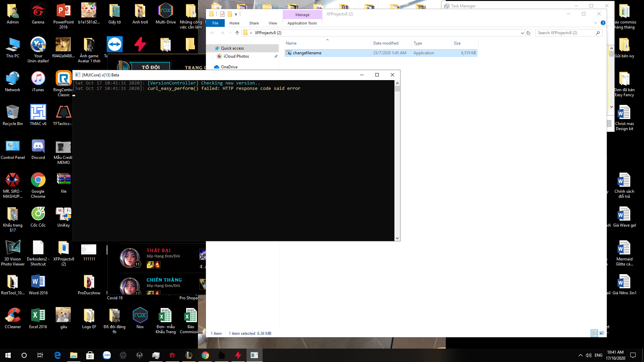Open the Nox desktop shortcut

[140, 318]
